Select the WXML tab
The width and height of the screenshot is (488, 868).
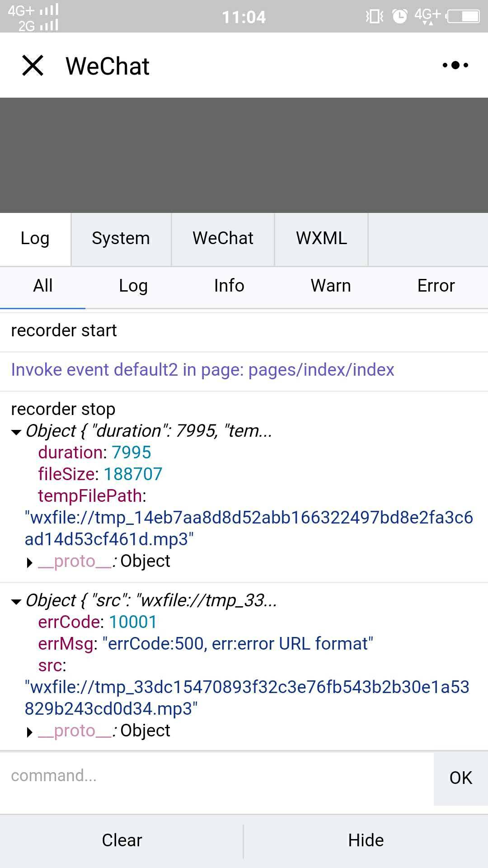321,238
